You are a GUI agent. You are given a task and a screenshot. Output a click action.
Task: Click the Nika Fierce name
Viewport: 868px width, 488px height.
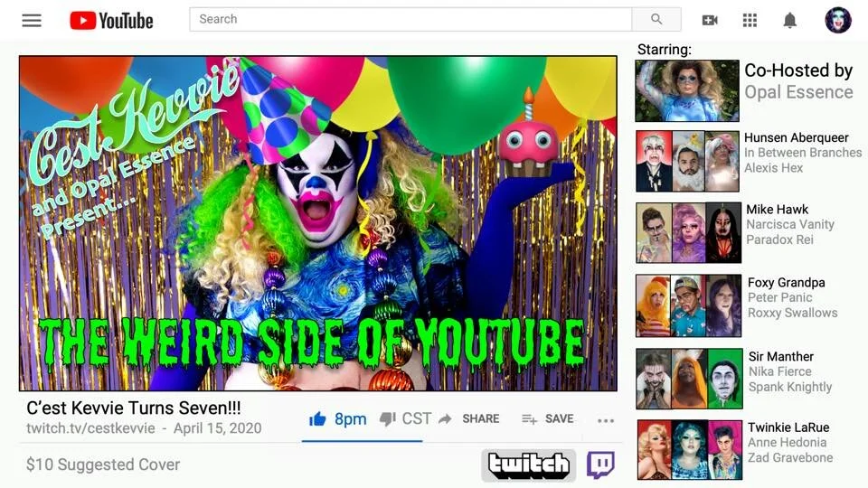780,371
